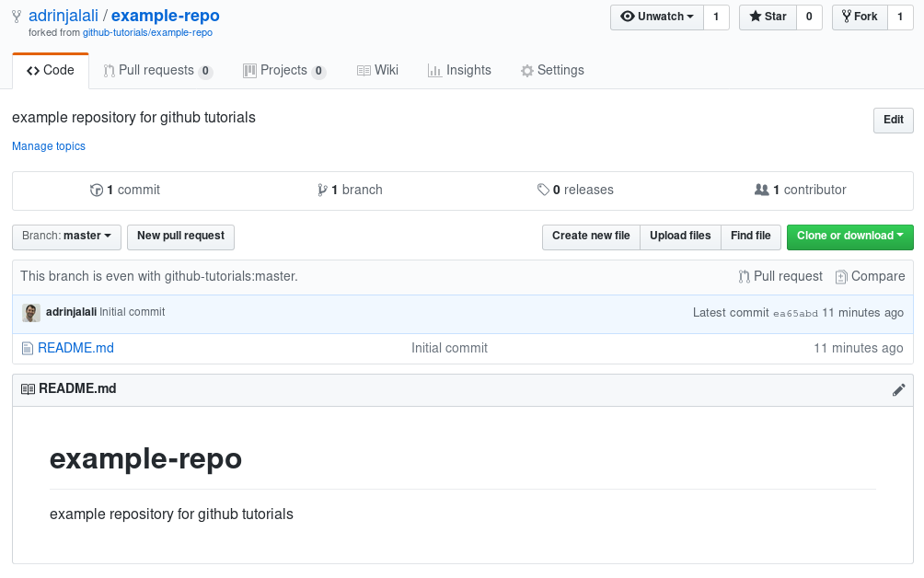The height and width of the screenshot is (578, 924).
Task: Click New pull request button
Action: click(181, 237)
